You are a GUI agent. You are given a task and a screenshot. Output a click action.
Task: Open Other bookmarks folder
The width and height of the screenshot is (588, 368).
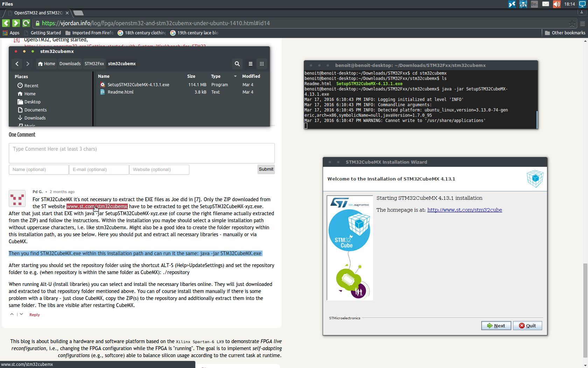coord(565,33)
